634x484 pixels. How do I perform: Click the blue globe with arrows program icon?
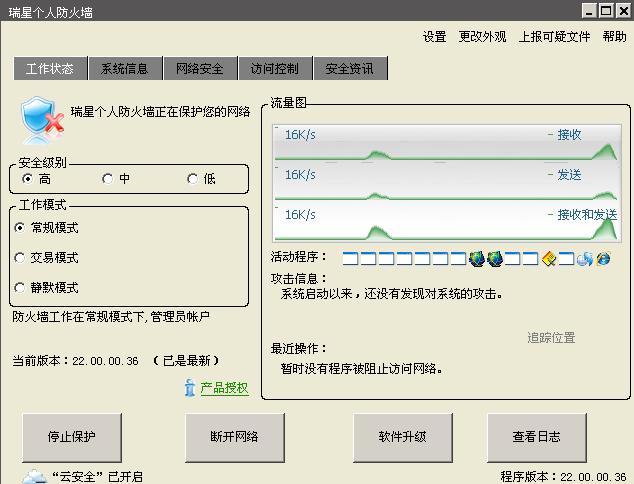[585, 259]
